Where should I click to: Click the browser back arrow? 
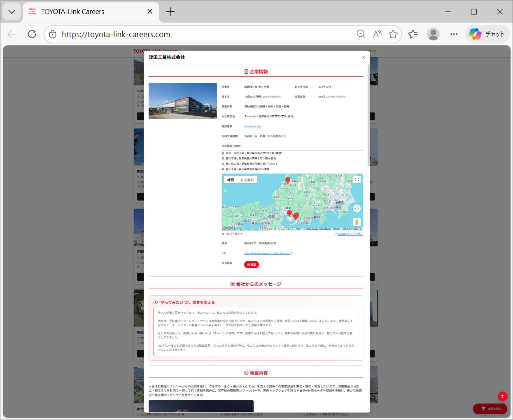tap(12, 34)
